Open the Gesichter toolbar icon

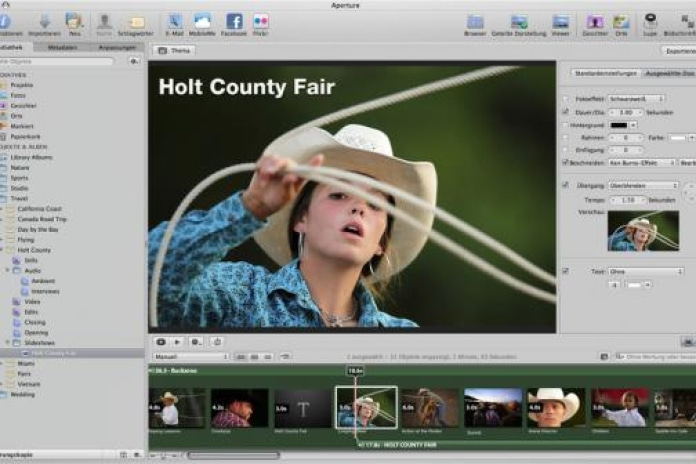tap(595, 21)
